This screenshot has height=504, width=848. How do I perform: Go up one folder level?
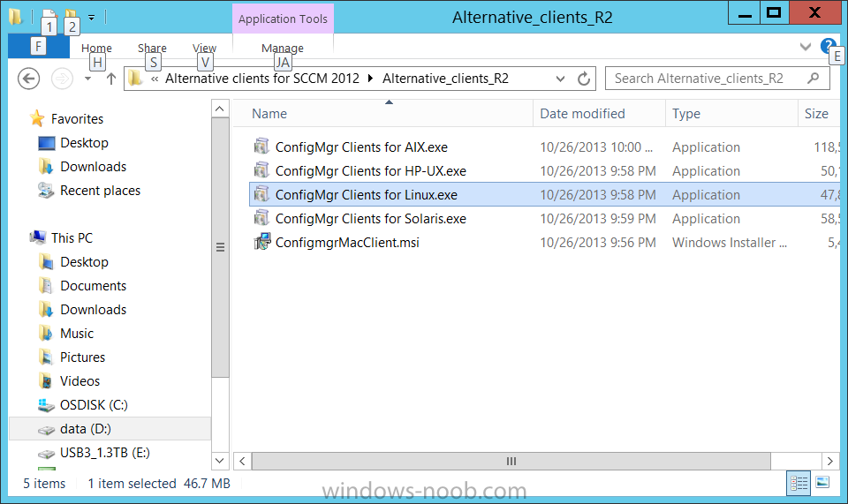tap(111, 79)
